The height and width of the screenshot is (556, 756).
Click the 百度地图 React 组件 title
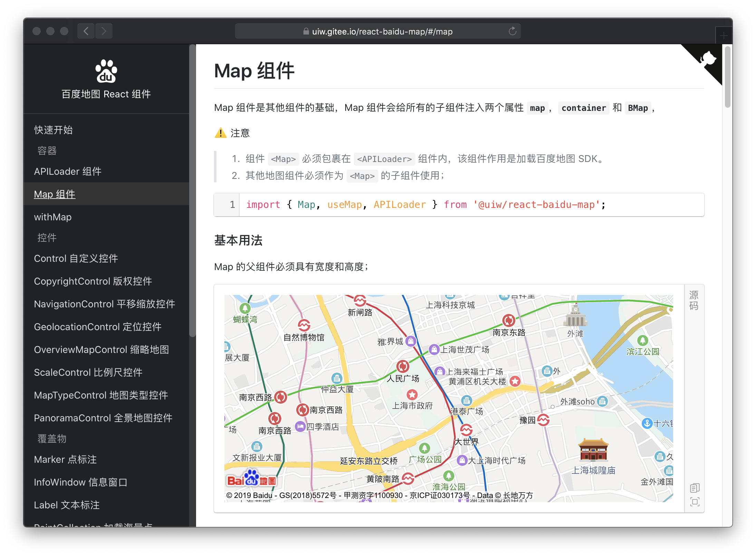(106, 94)
